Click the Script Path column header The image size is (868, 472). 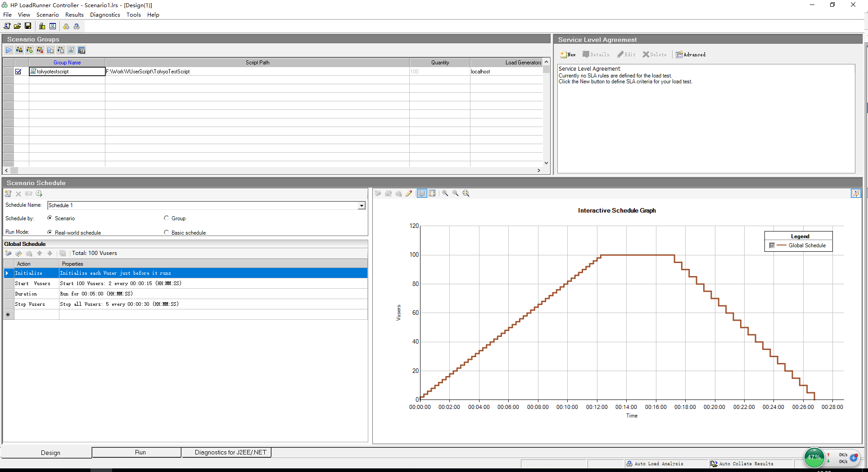click(x=258, y=63)
